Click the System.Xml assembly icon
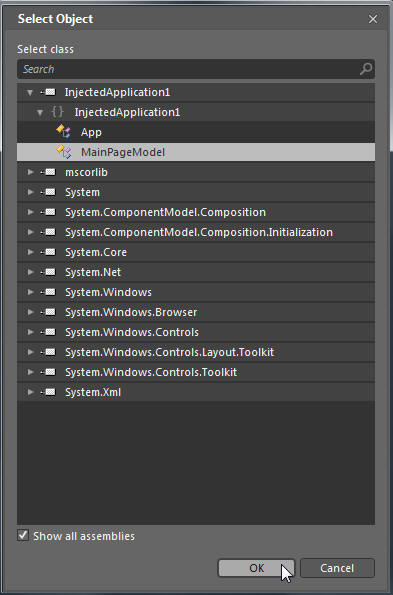Viewport: 393px width, 595px height. click(48, 392)
